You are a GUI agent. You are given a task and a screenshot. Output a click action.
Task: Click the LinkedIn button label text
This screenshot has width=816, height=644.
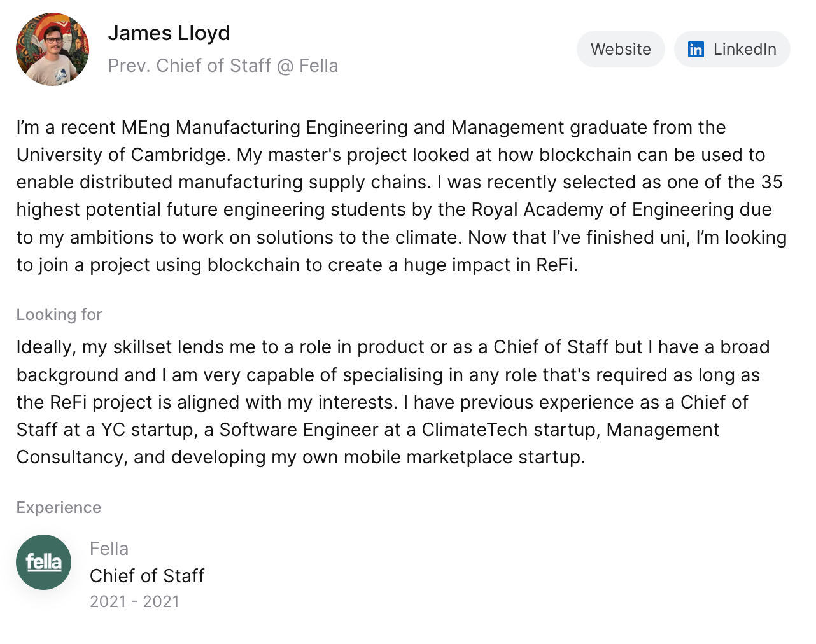pyautogui.click(x=745, y=50)
